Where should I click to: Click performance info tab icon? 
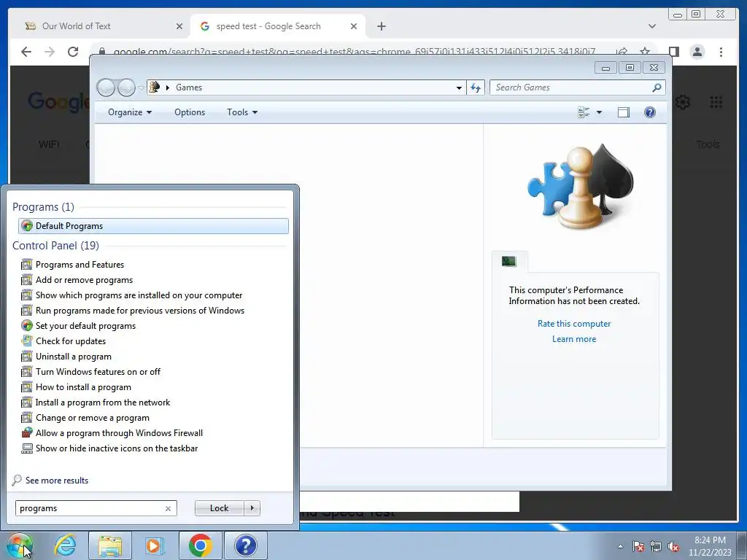(508, 261)
